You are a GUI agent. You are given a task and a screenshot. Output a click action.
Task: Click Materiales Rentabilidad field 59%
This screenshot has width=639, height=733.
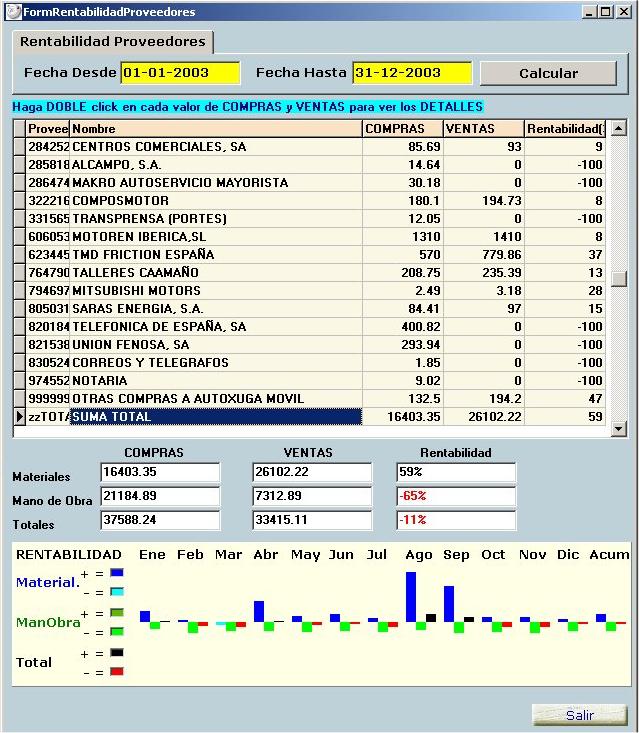click(x=456, y=472)
